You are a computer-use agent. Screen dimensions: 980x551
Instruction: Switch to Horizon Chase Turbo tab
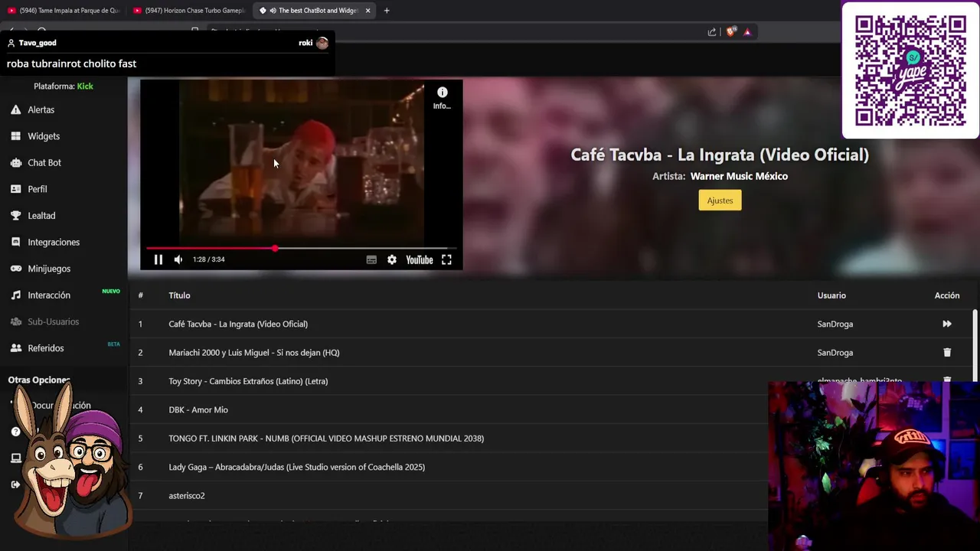coord(188,11)
